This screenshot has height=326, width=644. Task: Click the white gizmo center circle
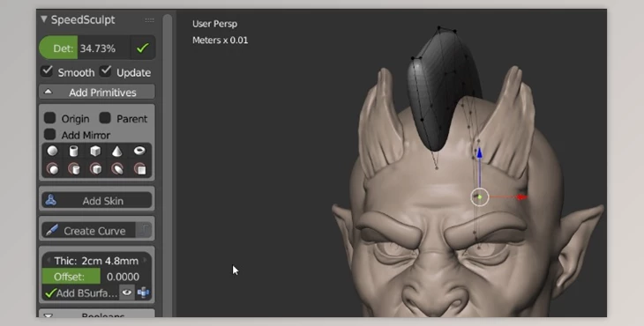[x=480, y=197]
